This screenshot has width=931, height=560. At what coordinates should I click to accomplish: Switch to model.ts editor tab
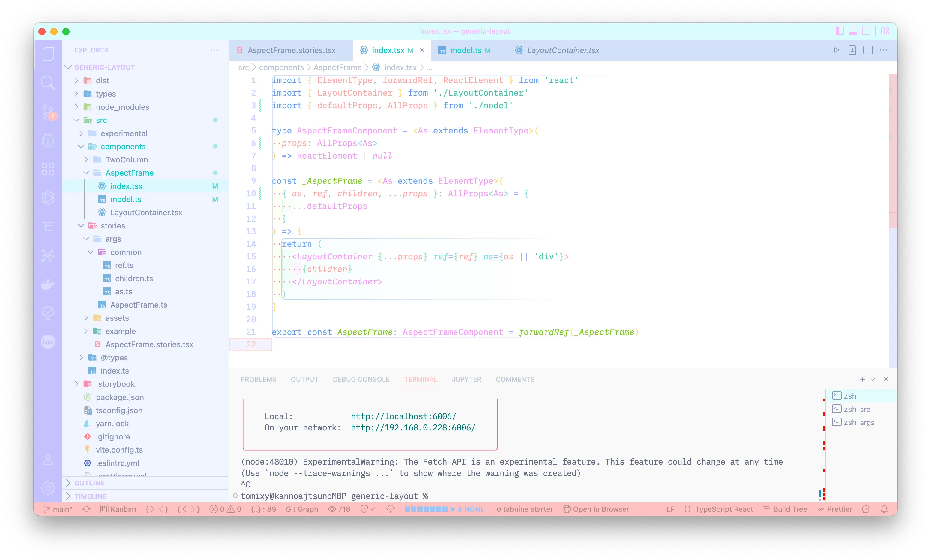(465, 50)
